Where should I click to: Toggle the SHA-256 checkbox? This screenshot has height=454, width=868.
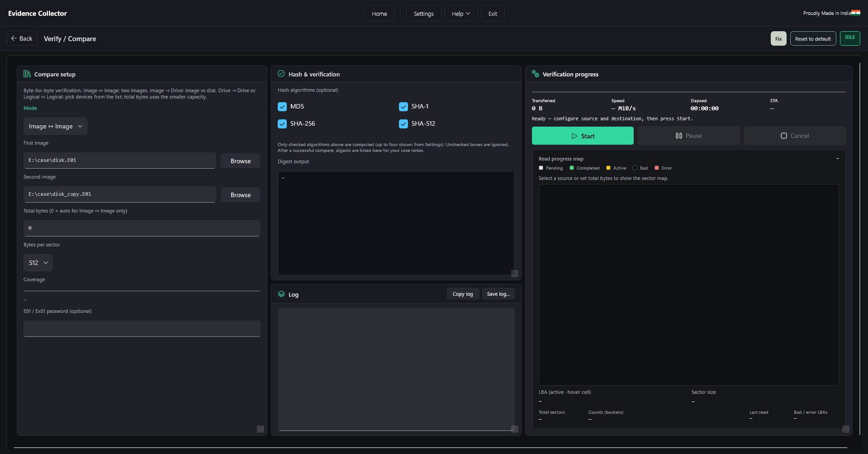(x=282, y=124)
